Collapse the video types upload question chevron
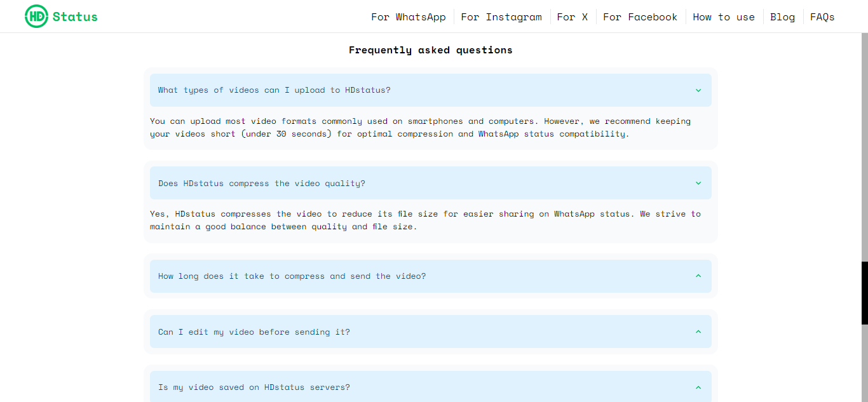This screenshot has height=402, width=868. tap(698, 90)
